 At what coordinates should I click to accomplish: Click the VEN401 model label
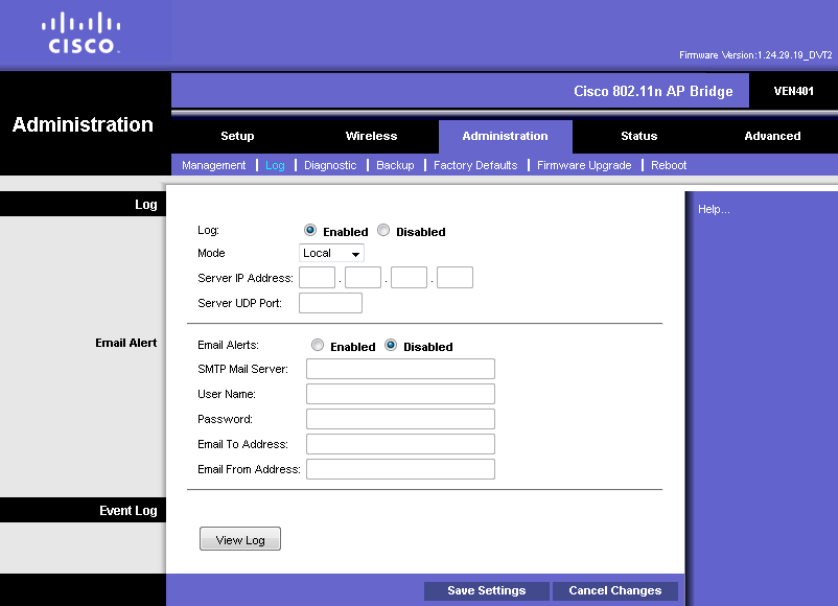(x=794, y=91)
